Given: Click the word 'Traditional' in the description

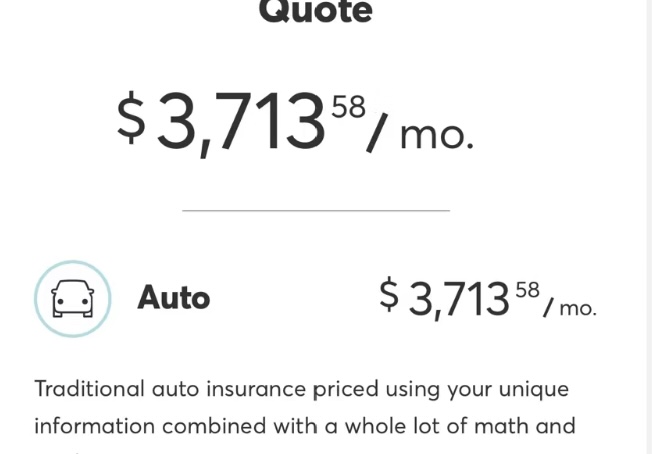Looking at the screenshot, I should [x=89, y=389].
